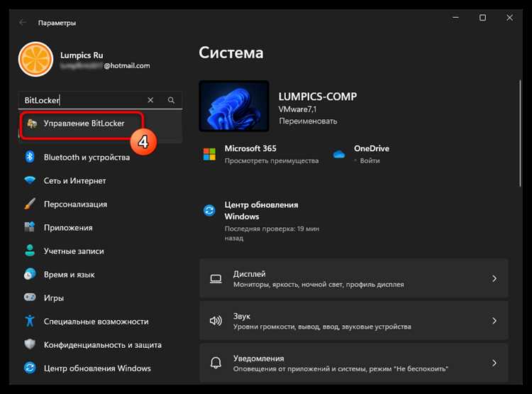Click the search magnifier icon
This screenshot has width=532, height=394.
click(171, 100)
